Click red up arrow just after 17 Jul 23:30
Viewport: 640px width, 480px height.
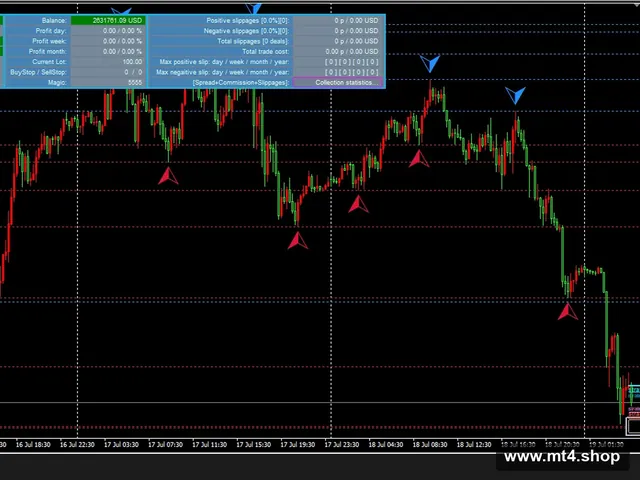click(358, 204)
